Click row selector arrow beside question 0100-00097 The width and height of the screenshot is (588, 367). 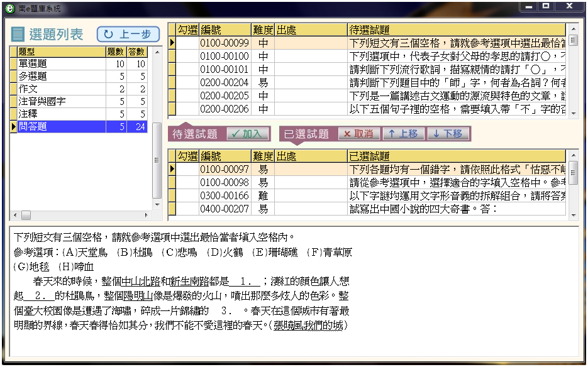[172, 170]
